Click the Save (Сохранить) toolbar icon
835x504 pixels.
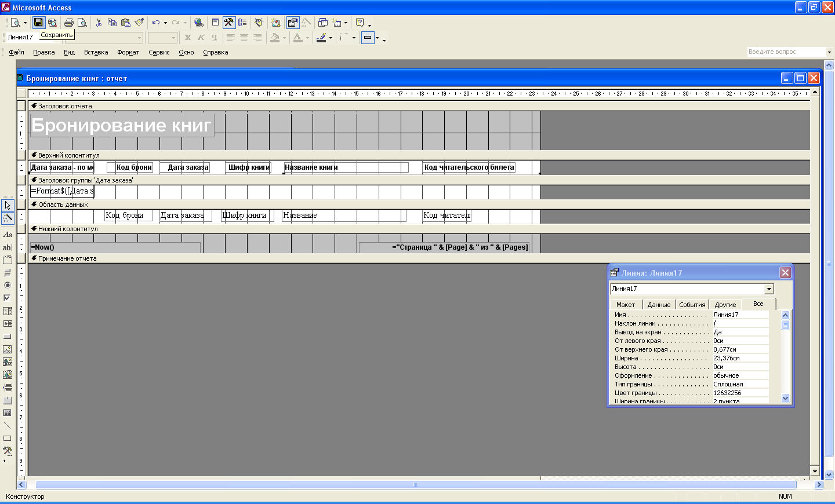click(38, 23)
